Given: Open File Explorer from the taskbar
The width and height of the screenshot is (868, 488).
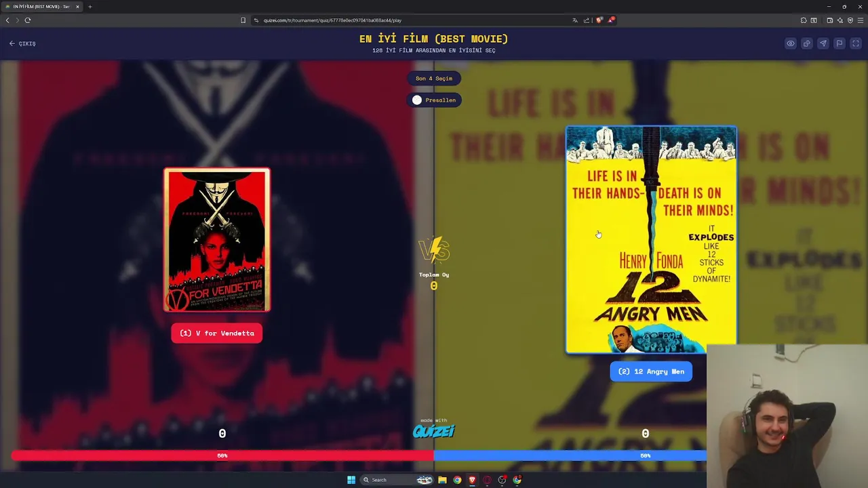Looking at the screenshot, I should point(442,480).
